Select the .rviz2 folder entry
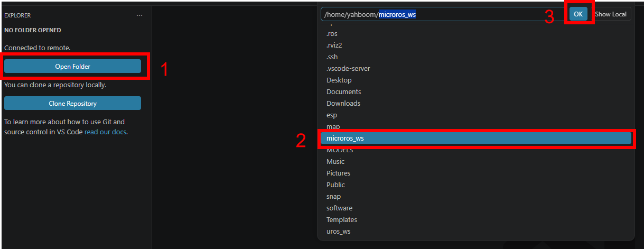644x249 pixels. point(476,45)
